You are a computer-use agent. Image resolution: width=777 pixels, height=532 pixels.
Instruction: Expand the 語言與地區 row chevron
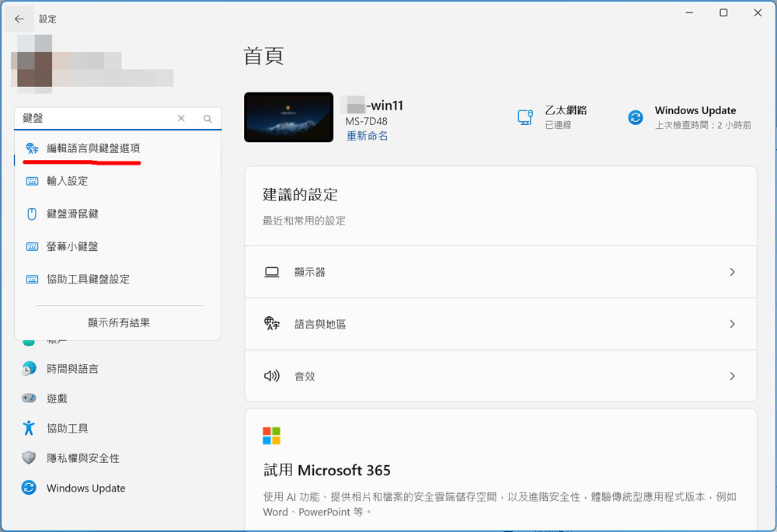pyautogui.click(x=732, y=324)
